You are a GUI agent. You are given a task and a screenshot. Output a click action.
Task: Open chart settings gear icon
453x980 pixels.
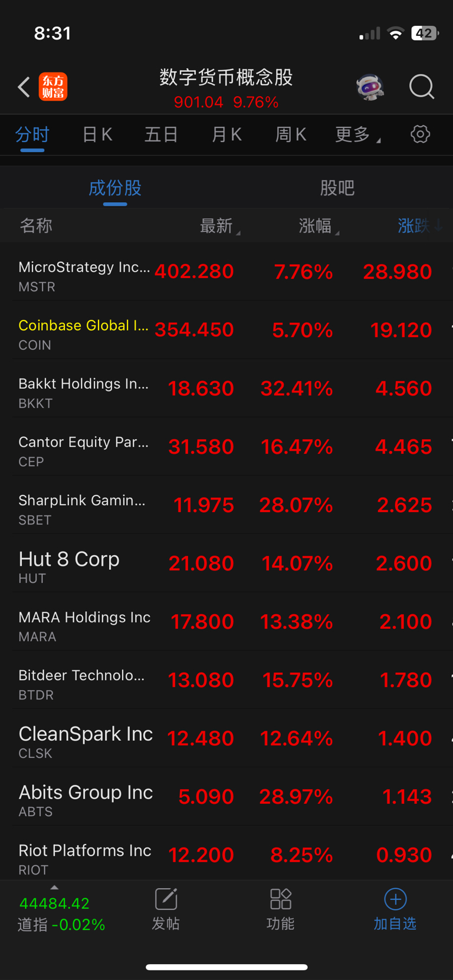420,134
